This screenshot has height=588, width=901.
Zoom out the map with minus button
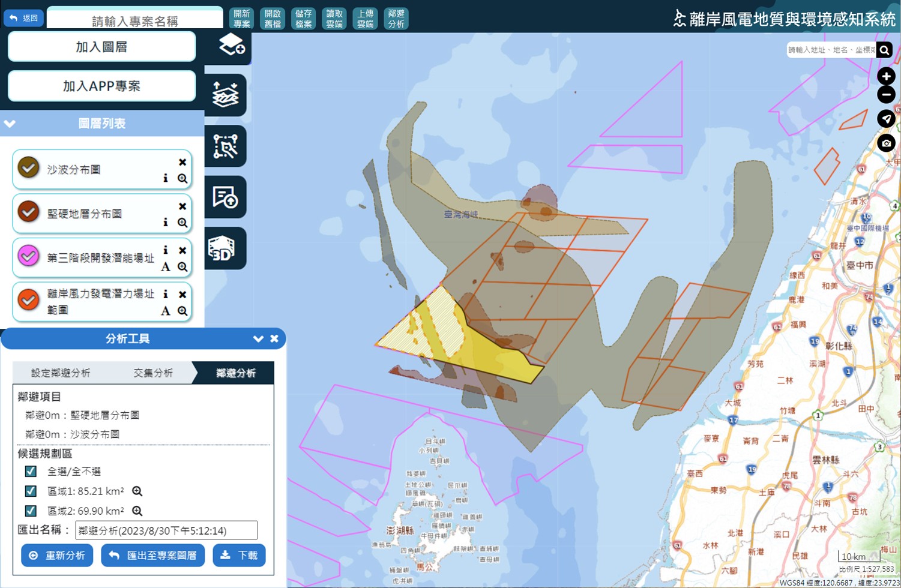(x=886, y=95)
